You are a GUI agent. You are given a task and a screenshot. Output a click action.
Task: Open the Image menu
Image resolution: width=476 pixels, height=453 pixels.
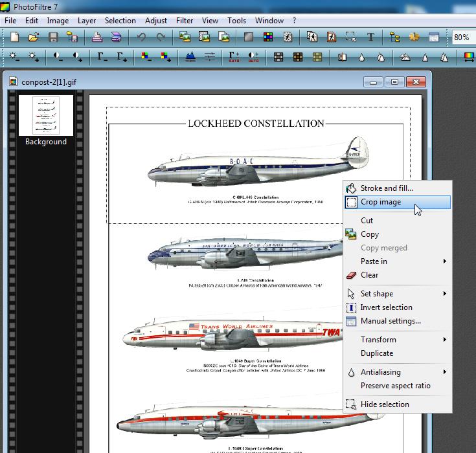pos(58,21)
